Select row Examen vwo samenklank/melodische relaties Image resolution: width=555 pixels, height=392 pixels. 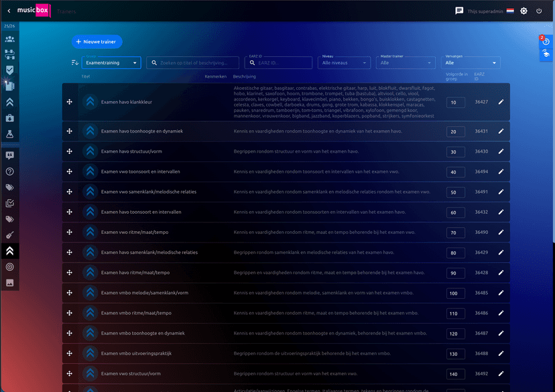(x=286, y=192)
